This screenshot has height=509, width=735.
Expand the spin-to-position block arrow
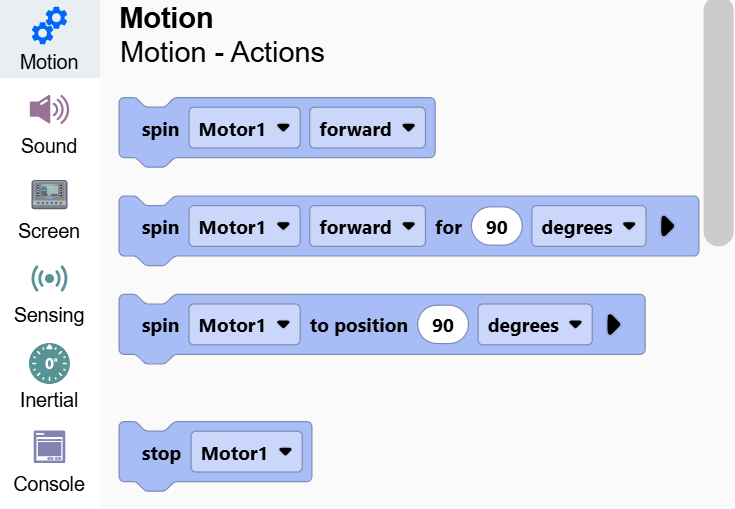coord(614,324)
